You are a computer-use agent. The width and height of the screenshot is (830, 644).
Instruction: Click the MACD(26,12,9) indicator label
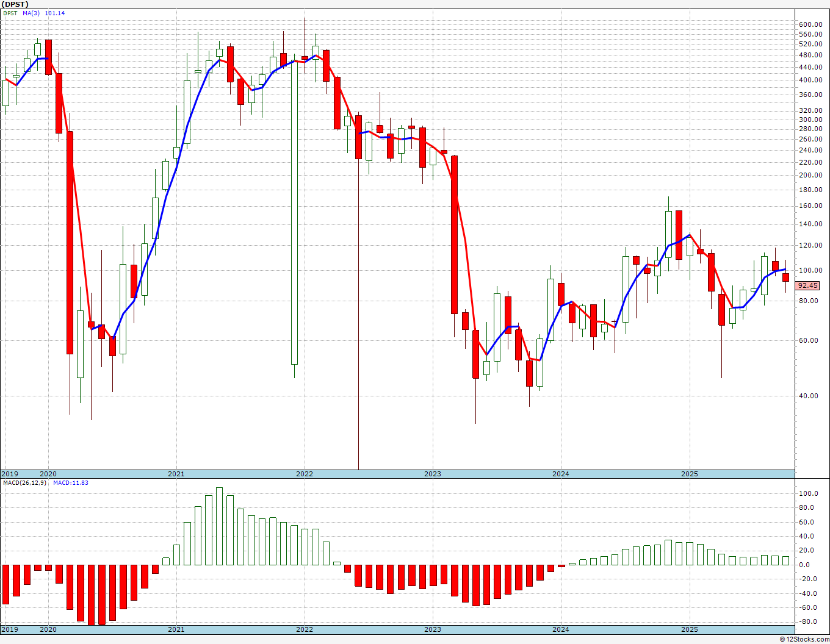(24, 483)
